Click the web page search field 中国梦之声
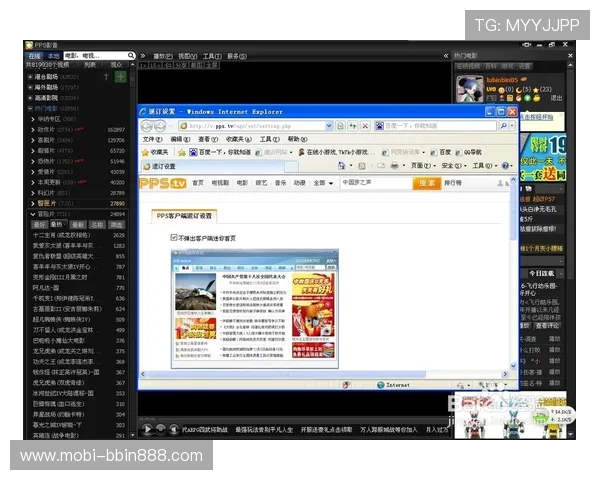 pos(376,183)
